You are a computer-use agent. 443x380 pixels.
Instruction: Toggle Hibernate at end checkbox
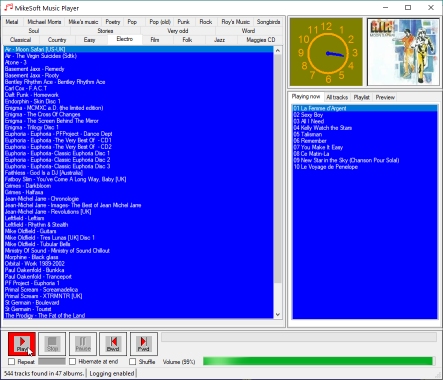coord(72,362)
